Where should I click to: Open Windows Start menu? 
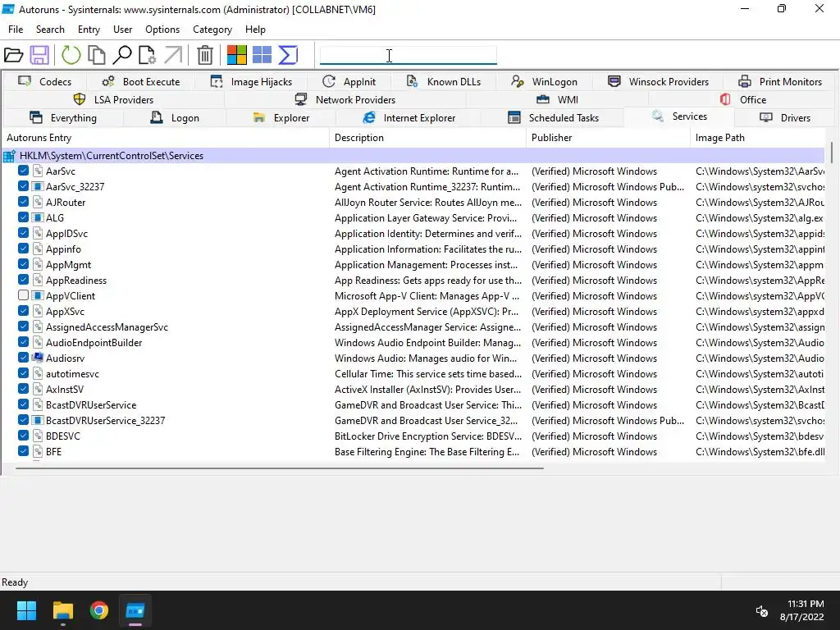point(26,610)
